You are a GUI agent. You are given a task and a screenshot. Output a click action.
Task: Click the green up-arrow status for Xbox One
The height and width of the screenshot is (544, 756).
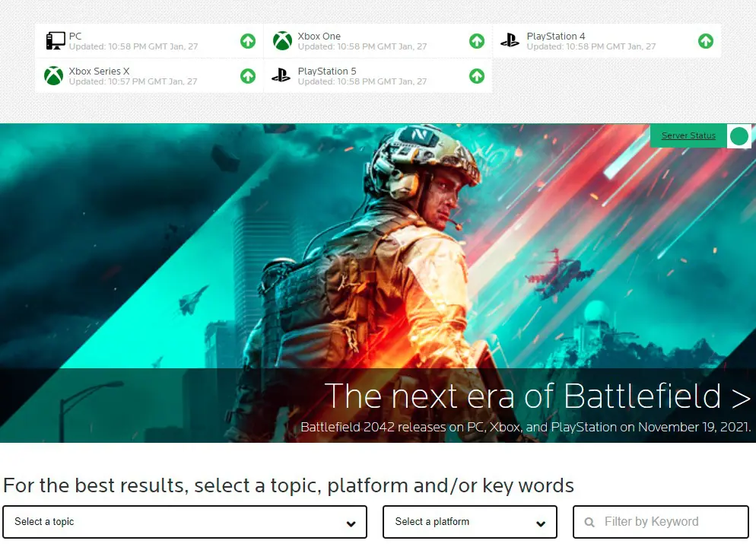477,41
